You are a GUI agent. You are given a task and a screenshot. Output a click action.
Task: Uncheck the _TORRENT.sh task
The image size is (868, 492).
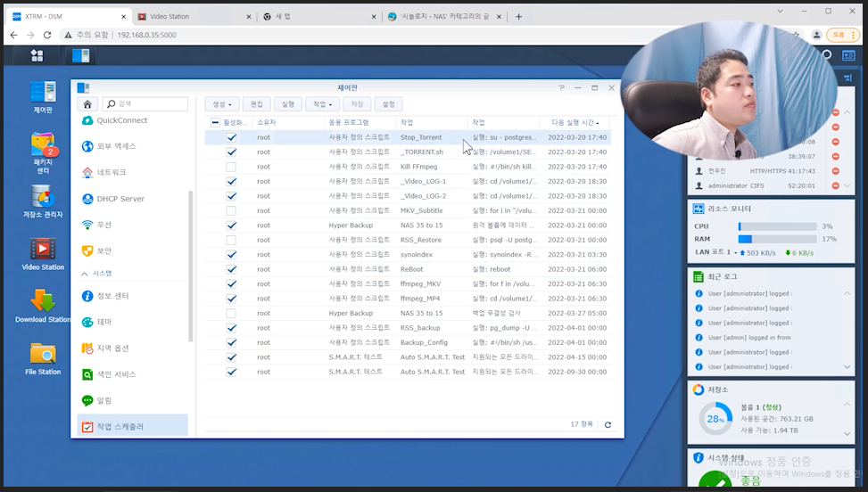click(x=231, y=152)
